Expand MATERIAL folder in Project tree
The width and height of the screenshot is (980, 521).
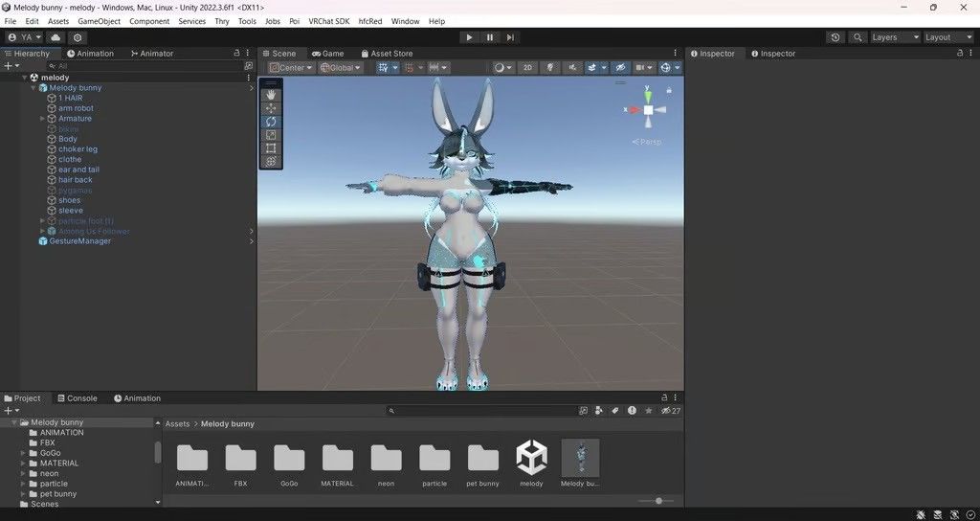click(x=23, y=464)
